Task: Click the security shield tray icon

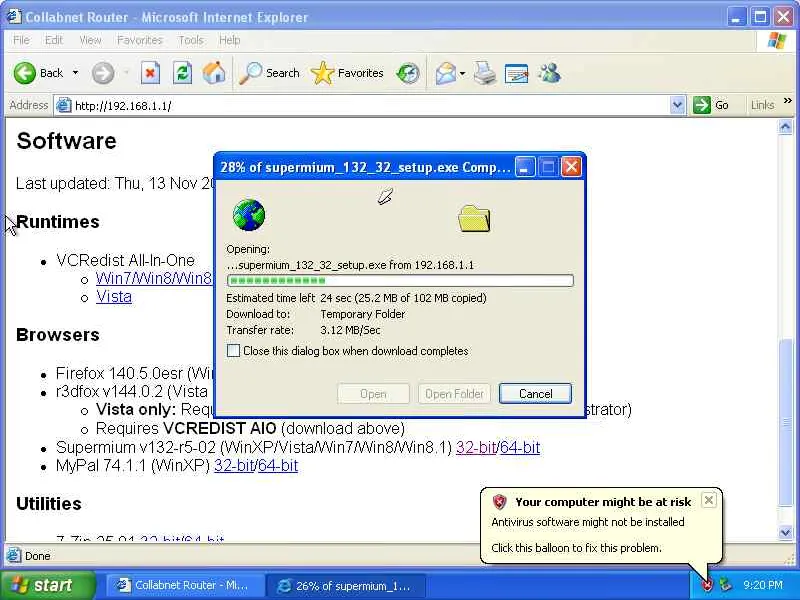Action: [707, 585]
